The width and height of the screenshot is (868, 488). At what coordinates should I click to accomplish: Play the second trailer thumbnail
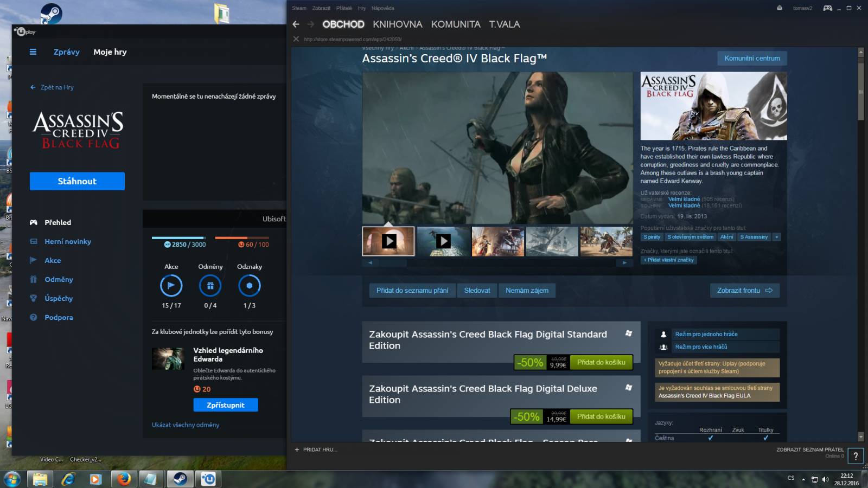(x=443, y=241)
